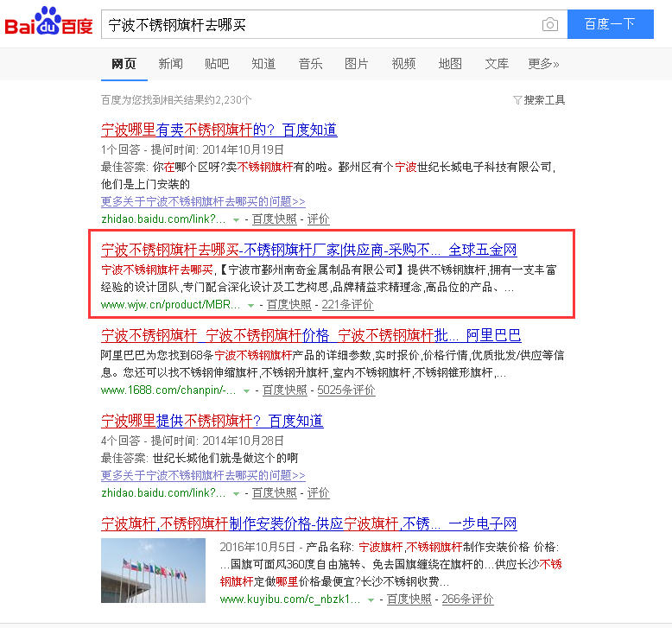Image resolution: width=672 pixels, height=628 pixels.
Task: Click the 百度一下 search button
Action: pos(611,24)
